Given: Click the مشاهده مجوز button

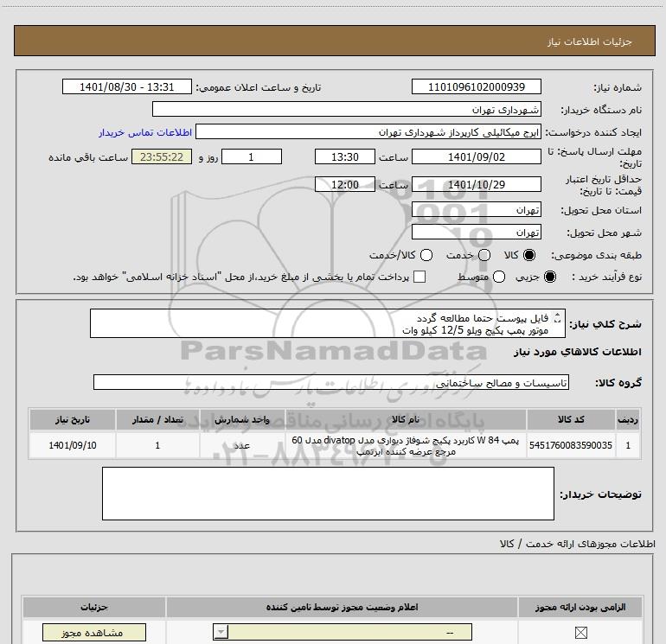Looking at the screenshot, I should [94, 633].
